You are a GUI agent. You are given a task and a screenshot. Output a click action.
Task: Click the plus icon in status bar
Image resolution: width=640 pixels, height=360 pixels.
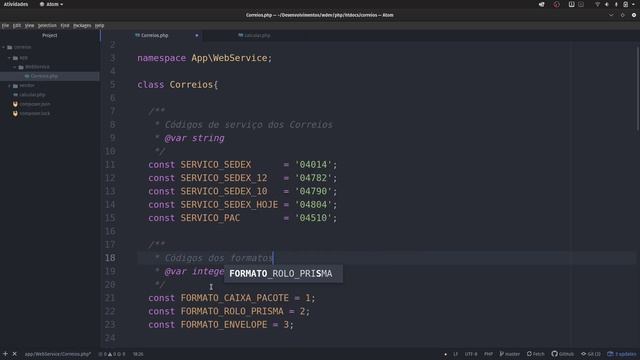(x=5, y=354)
